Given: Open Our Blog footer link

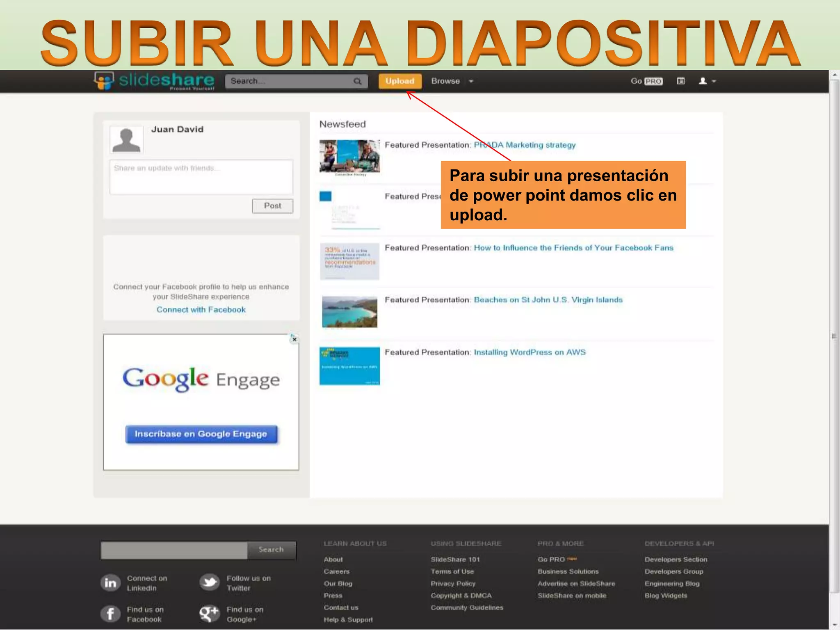Looking at the screenshot, I should coord(338,583).
